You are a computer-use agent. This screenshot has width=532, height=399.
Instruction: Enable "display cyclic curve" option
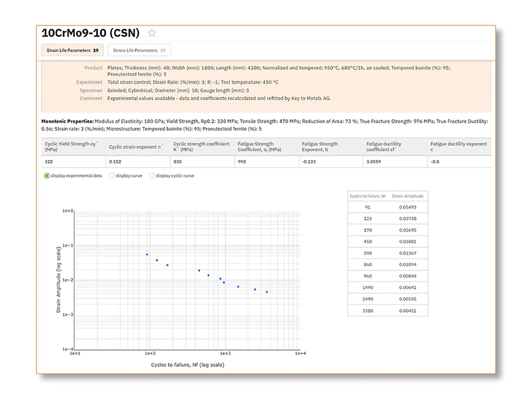coord(151,176)
